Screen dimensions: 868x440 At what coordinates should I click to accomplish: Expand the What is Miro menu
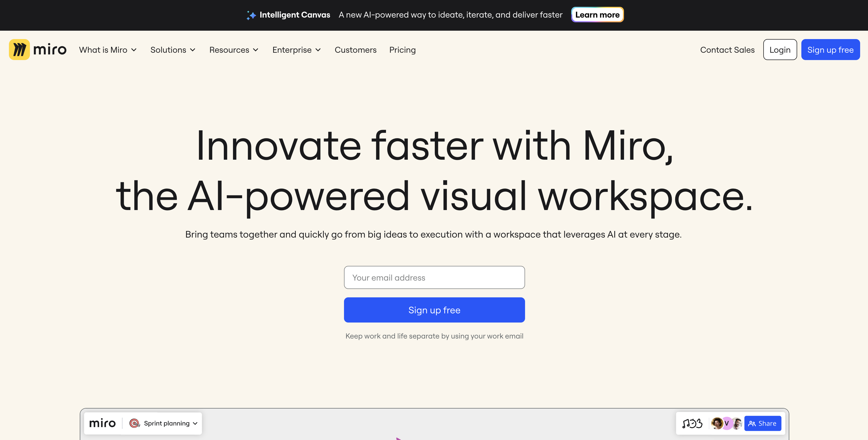coord(108,50)
